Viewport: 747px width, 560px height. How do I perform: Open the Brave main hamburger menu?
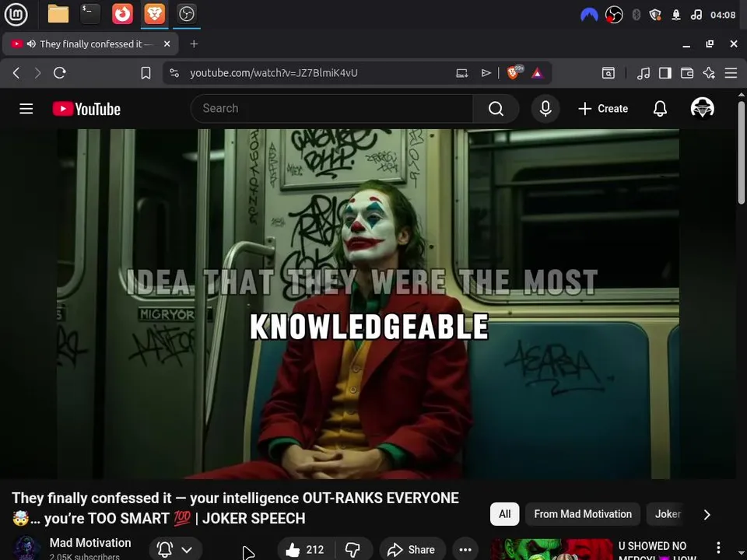point(731,73)
